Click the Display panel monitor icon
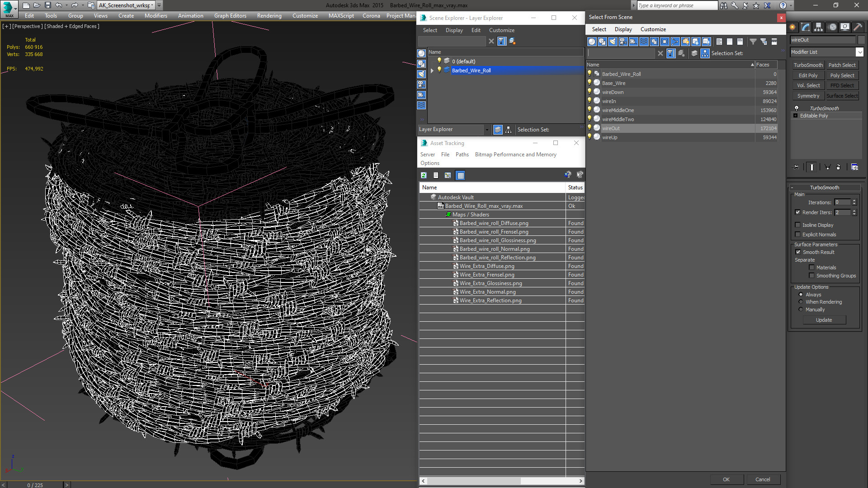 point(844,27)
